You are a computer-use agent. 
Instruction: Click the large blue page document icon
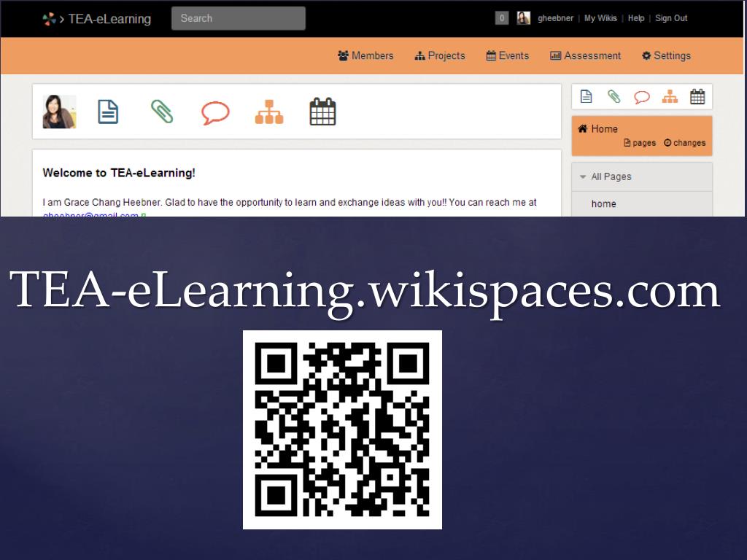click(108, 112)
